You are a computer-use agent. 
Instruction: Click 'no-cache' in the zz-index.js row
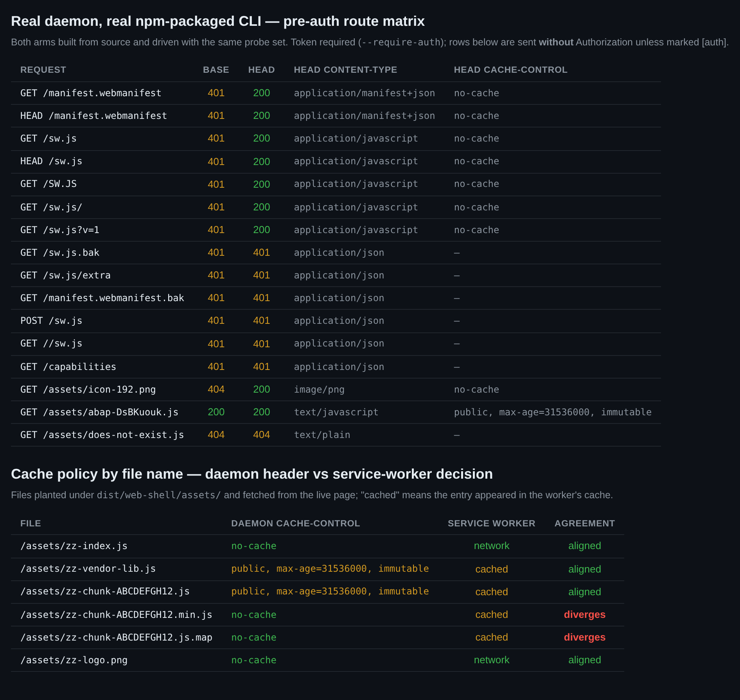pyautogui.click(x=253, y=546)
